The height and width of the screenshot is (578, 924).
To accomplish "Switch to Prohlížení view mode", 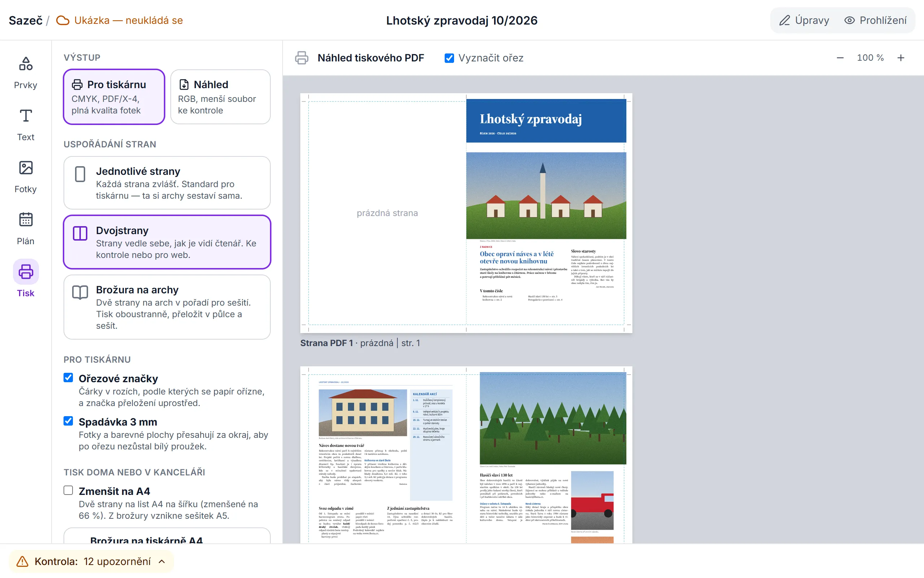I will tap(875, 20).
